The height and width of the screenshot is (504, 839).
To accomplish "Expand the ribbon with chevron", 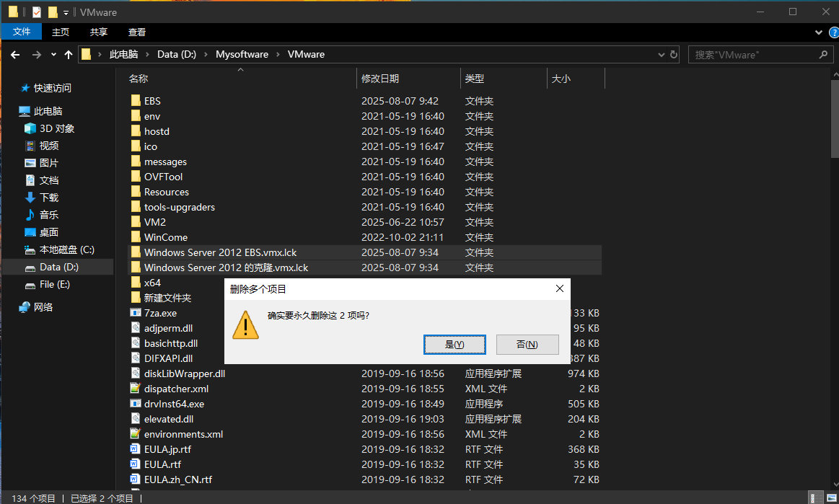I will pyautogui.click(x=819, y=32).
